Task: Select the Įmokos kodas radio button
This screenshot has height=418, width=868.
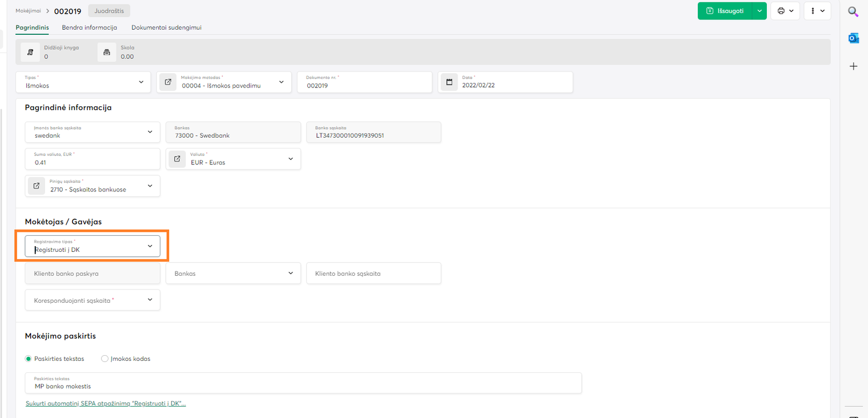Action: (105, 359)
